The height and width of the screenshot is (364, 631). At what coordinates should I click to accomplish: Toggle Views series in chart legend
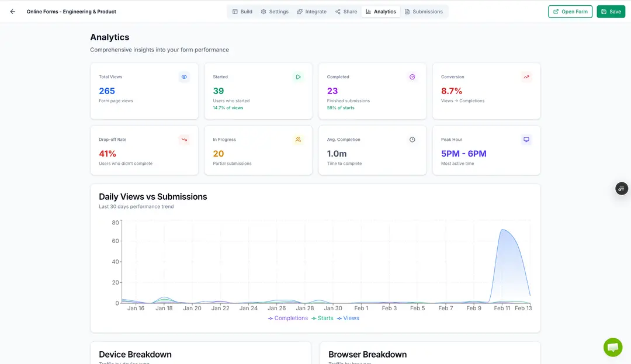click(x=348, y=318)
